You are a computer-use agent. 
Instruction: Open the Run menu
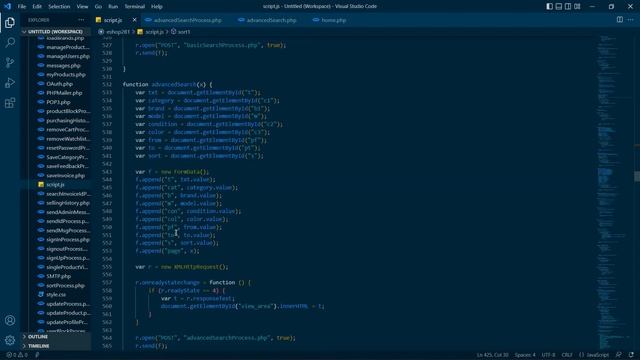point(113,7)
